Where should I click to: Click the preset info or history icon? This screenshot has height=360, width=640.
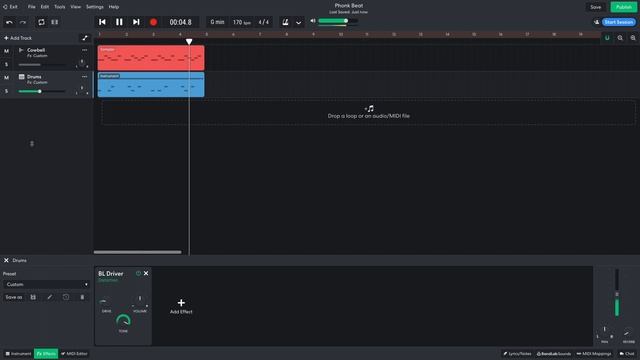point(66,297)
